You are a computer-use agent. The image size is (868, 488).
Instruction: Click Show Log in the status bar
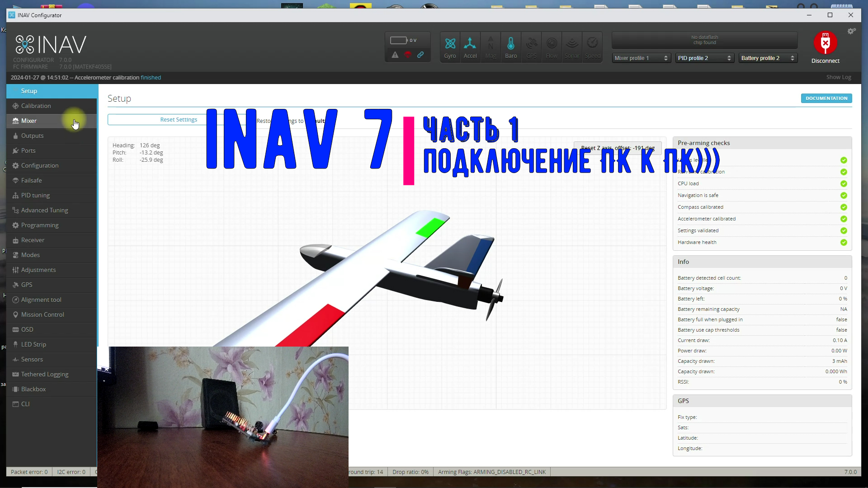[x=839, y=77]
